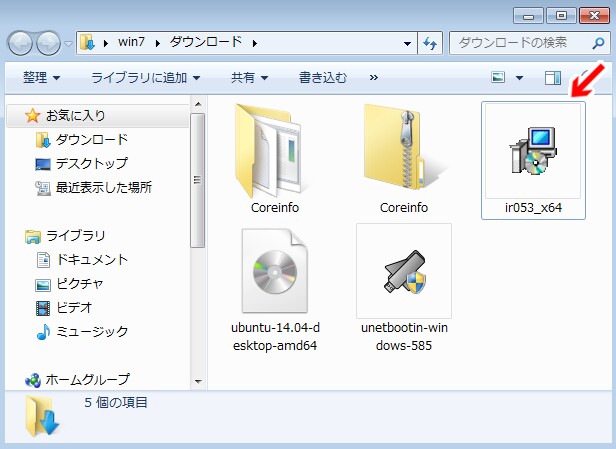Select win7 in the address path
The image size is (616, 449).
point(131,42)
